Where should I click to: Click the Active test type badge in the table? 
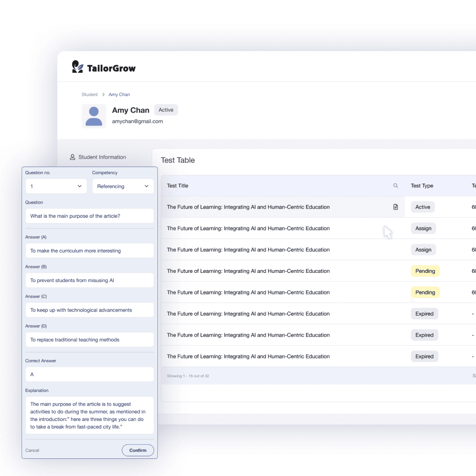[x=423, y=207]
